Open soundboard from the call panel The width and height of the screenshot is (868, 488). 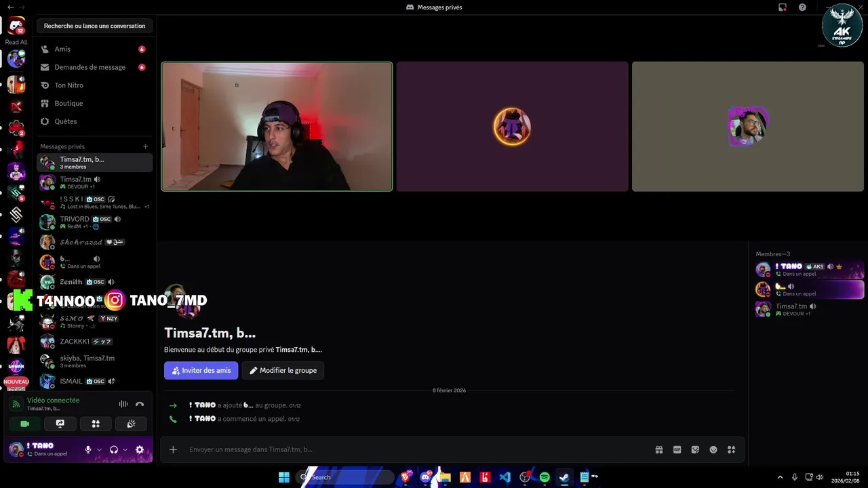tap(131, 424)
